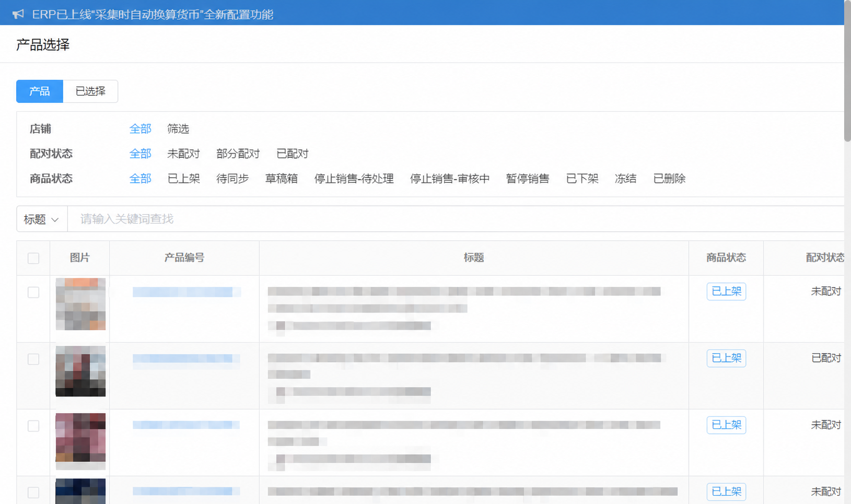Switch to the 产品 tab
The height and width of the screenshot is (504, 851).
[40, 91]
